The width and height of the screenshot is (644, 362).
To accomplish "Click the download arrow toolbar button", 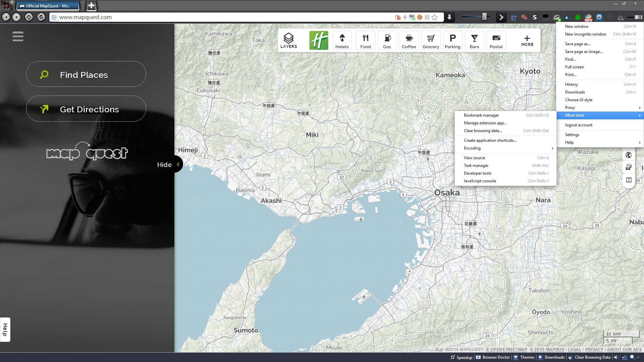I will (x=449, y=17).
